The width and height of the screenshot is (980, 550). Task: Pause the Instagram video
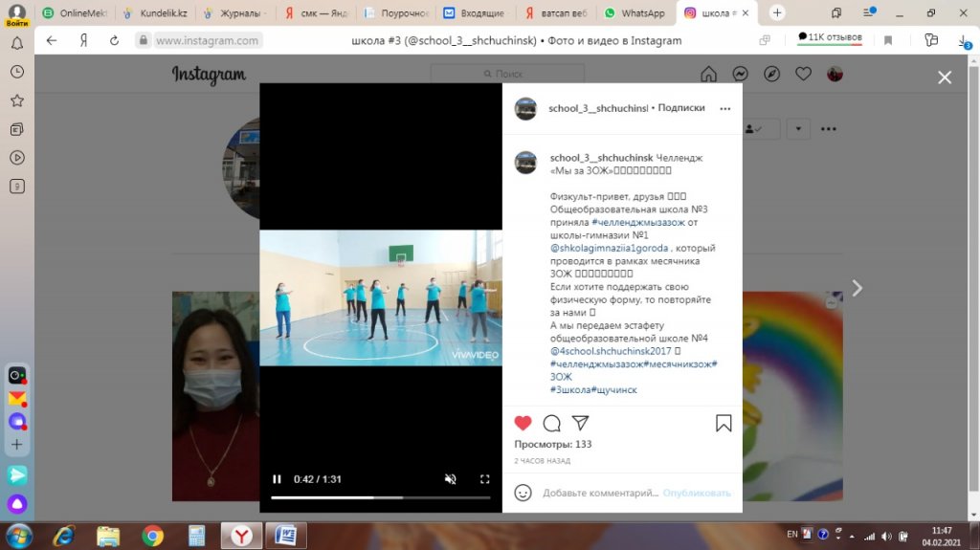click(277, 479)
